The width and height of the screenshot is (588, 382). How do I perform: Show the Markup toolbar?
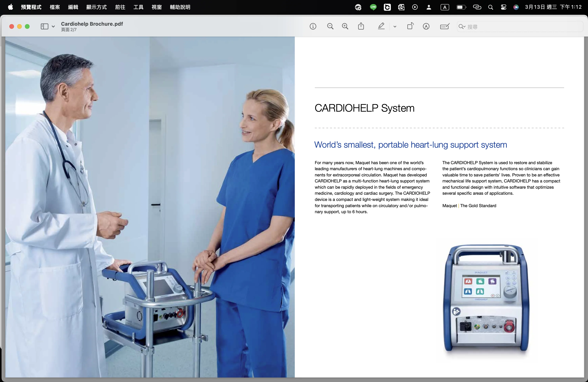click(426, 26)
